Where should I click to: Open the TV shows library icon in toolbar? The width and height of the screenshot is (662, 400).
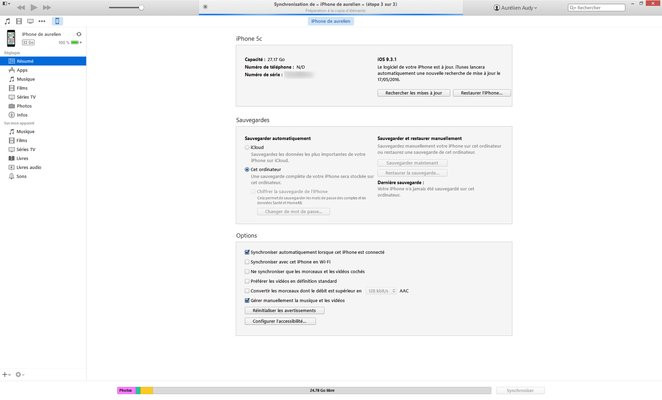pos(30,21)
